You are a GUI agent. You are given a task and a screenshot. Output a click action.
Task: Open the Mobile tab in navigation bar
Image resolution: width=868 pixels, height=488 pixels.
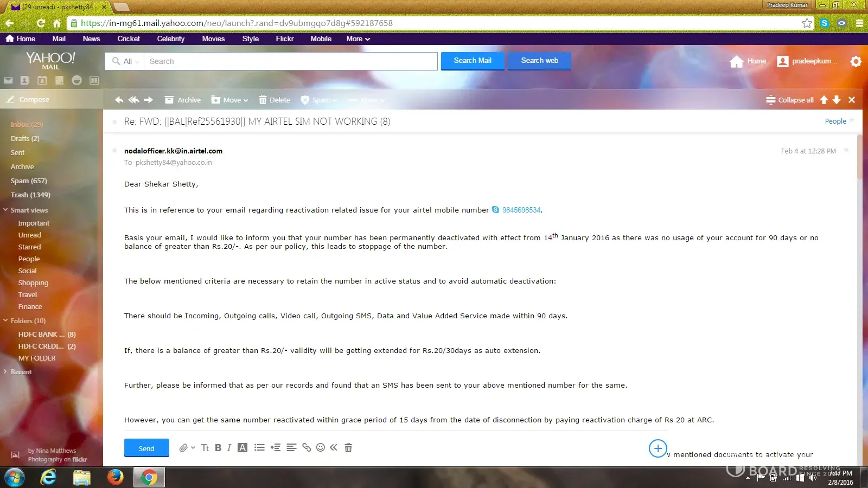tap(321, 38)
